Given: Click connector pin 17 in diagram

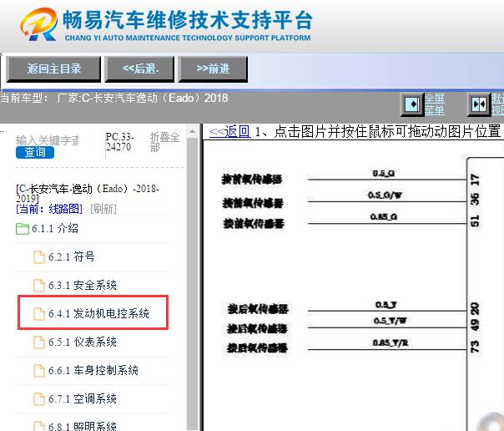Looking at the screenshot, I should (x=475, y=180).
